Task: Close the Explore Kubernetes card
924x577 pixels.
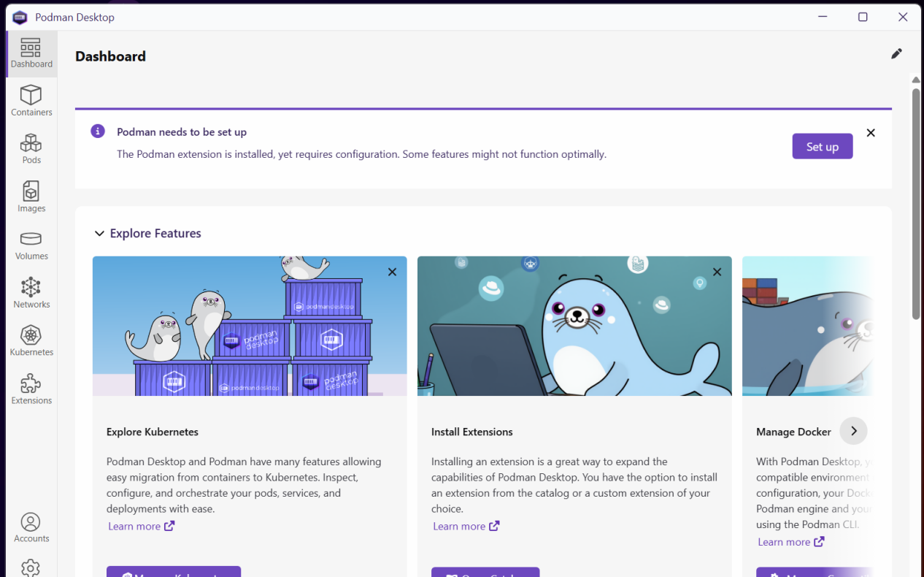Action: (392, 272)
